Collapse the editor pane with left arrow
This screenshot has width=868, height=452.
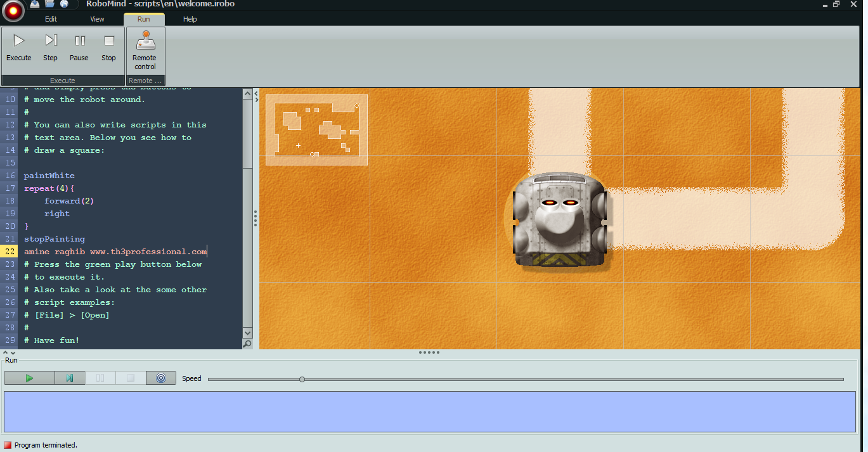256,93
